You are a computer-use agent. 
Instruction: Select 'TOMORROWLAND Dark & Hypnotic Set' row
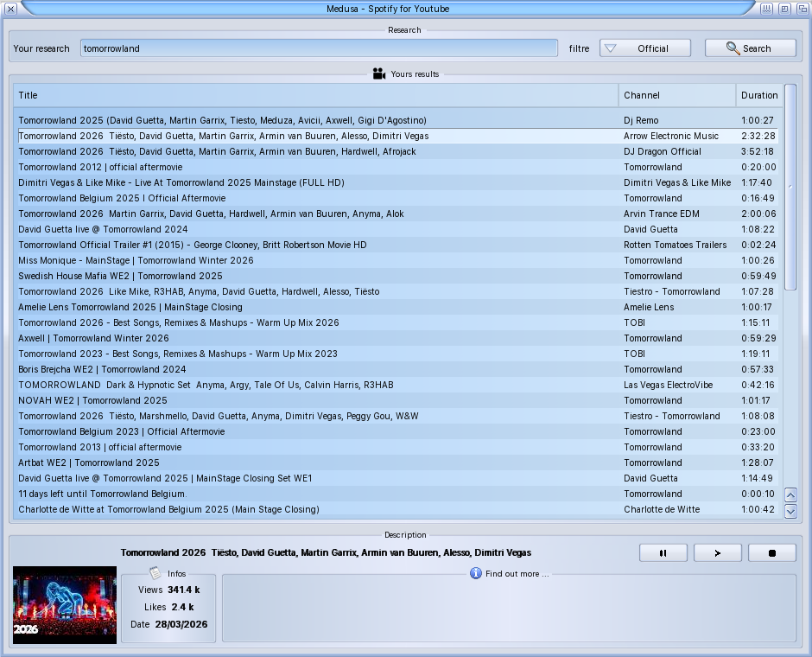397,385
